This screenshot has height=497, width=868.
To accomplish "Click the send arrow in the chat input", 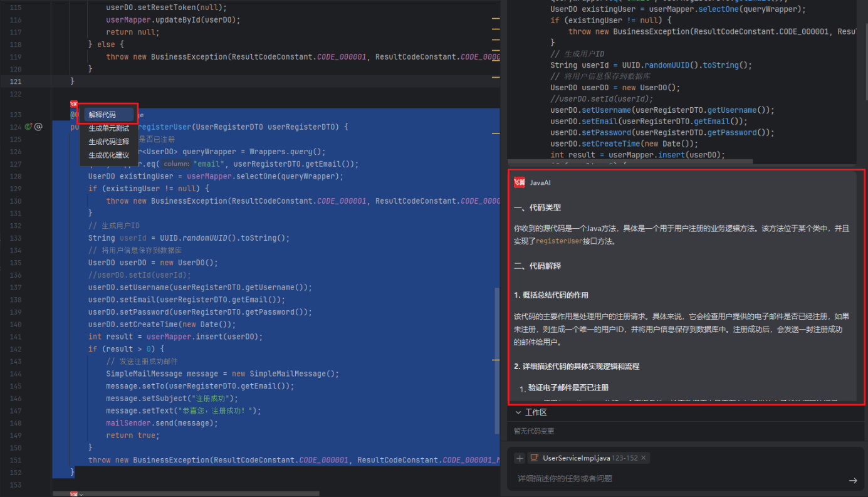I will click(x=852, y=480).
